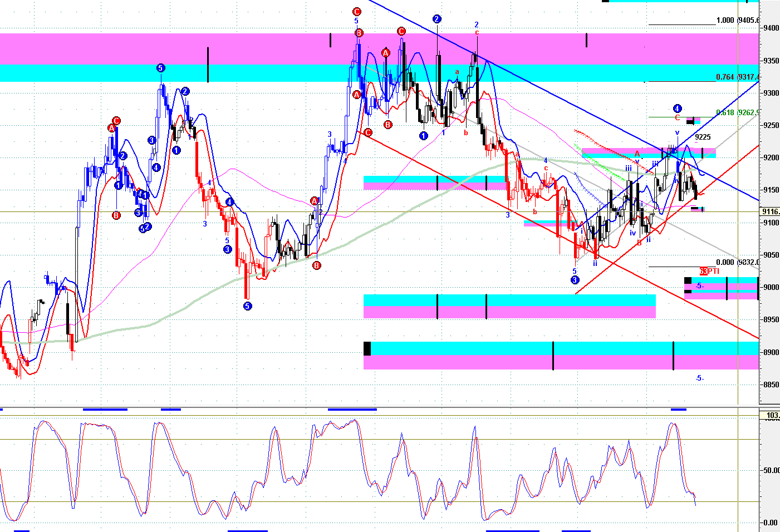Select black square on 8900 cyan band
The image size is (780, 532).
tap(367, 348)
